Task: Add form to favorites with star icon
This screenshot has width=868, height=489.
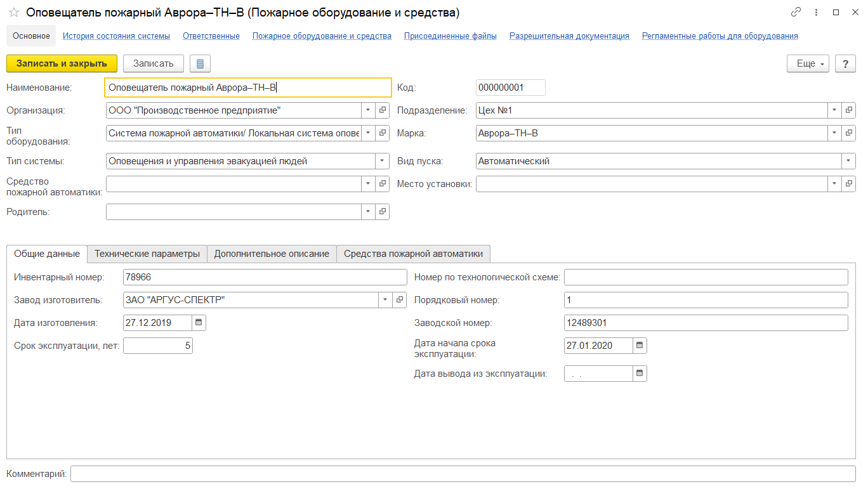Action: (13, 13)
